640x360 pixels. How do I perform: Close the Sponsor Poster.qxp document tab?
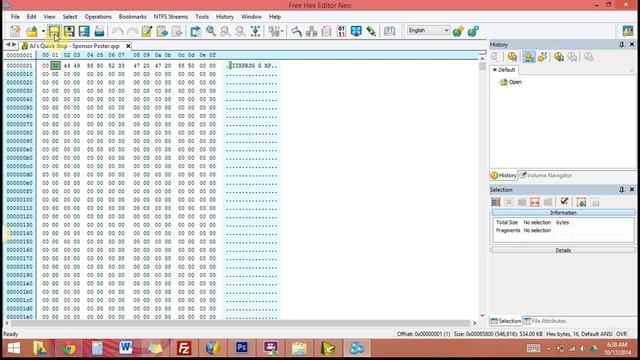click(128, 46)
